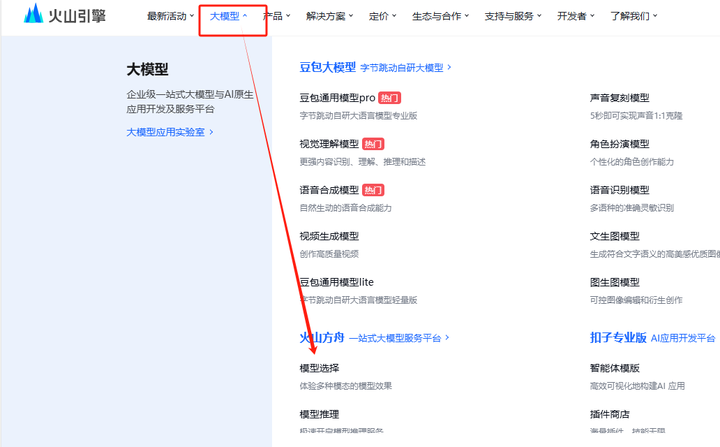Select 豆包通用模型lite
The image size is (720, 447).
337,282
